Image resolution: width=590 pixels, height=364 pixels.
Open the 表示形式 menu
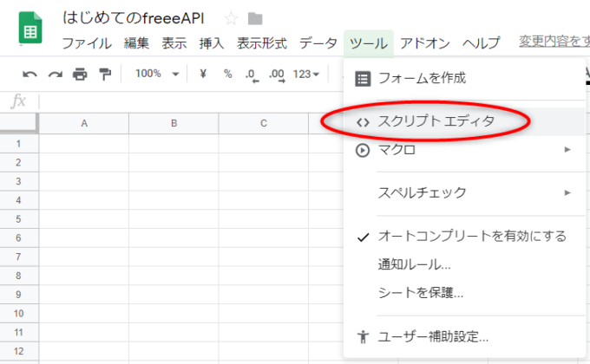point(262,43)
